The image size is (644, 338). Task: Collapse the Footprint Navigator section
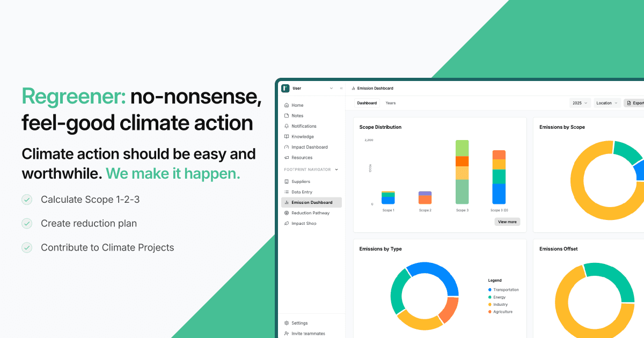pyautogui.click(x=336, y=170)
